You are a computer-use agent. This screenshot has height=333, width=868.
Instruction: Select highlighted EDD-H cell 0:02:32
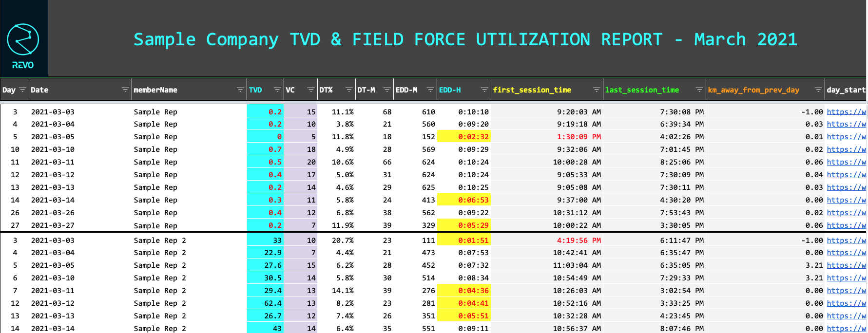[x=463, y=137]
